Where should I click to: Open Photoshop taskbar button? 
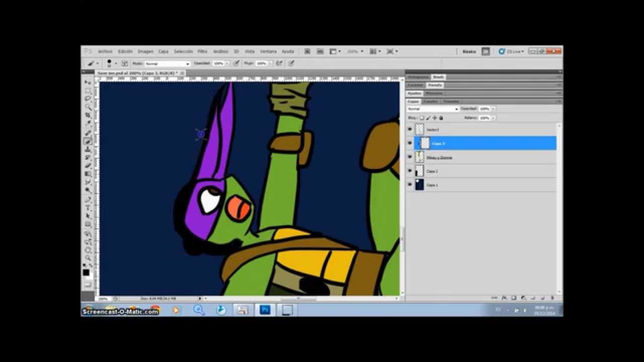265,310
